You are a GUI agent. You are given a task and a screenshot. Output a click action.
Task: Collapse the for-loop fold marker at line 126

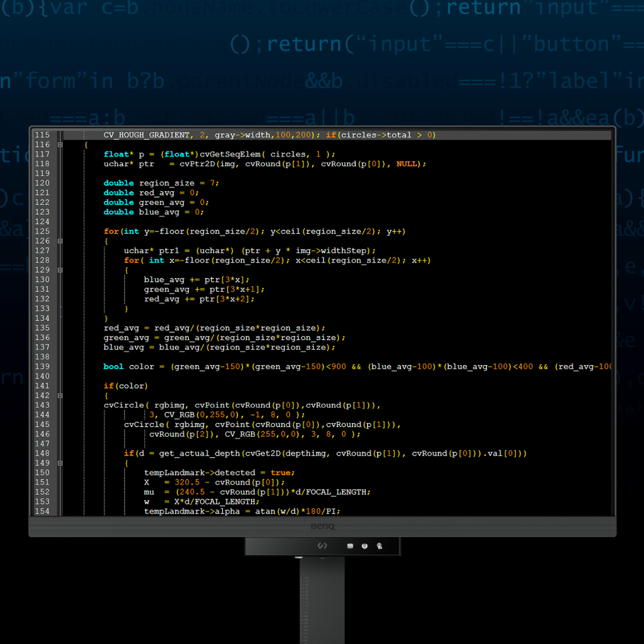coord(60,241)
